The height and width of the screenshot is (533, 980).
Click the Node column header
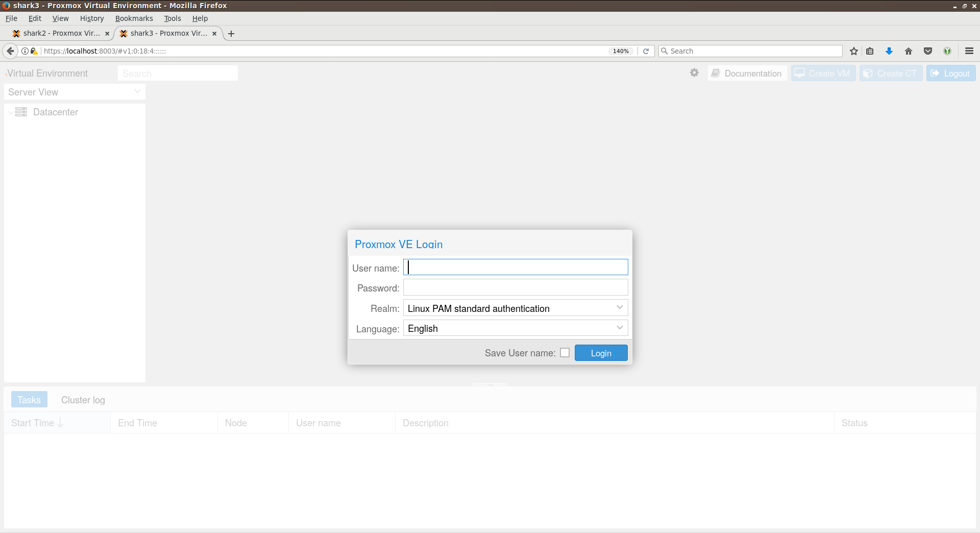253,423
